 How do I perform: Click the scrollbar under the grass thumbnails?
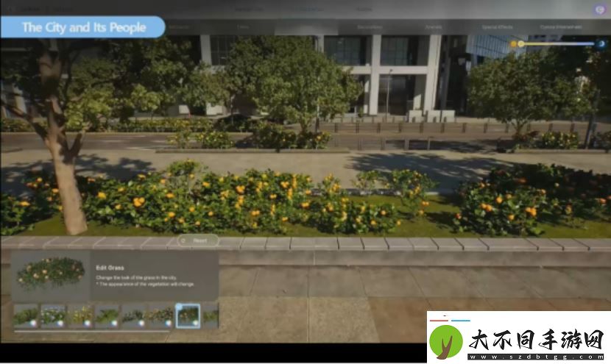pyautogui.click(x=91, y=331)
